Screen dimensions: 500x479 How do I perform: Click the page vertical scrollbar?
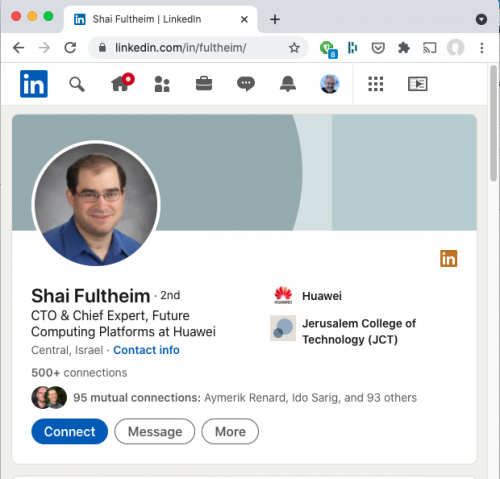[494, 123]
